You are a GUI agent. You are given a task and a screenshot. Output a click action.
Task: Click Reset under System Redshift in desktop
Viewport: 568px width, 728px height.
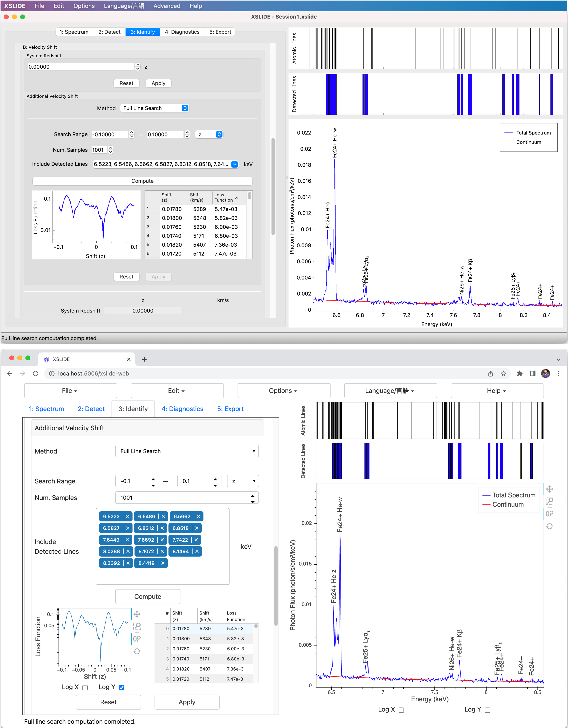pyautogui.click(x=126, y=83)
